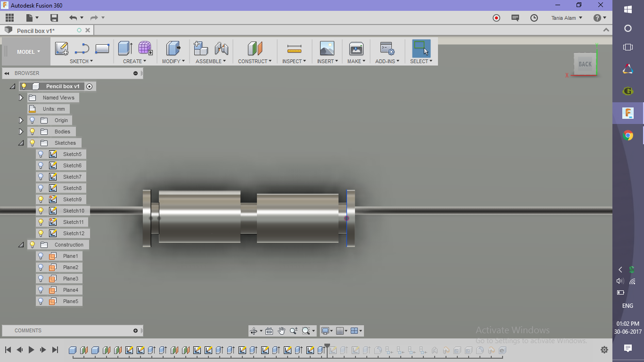644x362 pixels.
Task: Toggle visibility of Sketch6
Action: pos(41,165)
